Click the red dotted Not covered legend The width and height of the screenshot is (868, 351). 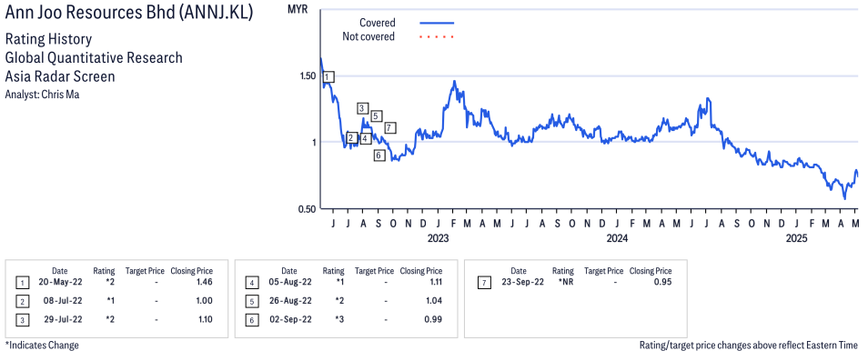coord(437,37)
